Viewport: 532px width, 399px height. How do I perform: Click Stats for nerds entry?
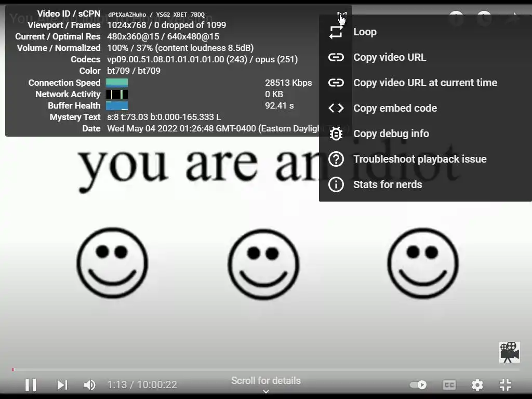pos(425,184)
